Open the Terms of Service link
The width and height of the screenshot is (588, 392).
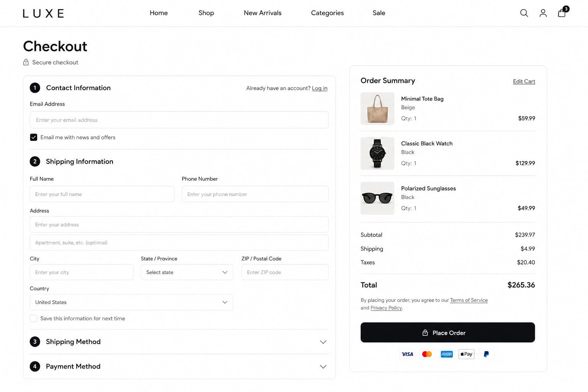(469, 300)
